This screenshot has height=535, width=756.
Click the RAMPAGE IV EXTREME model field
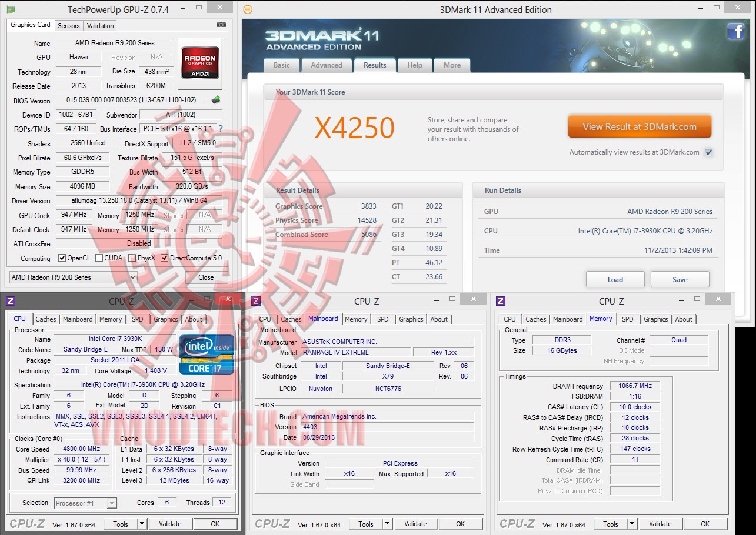[356, 352]
